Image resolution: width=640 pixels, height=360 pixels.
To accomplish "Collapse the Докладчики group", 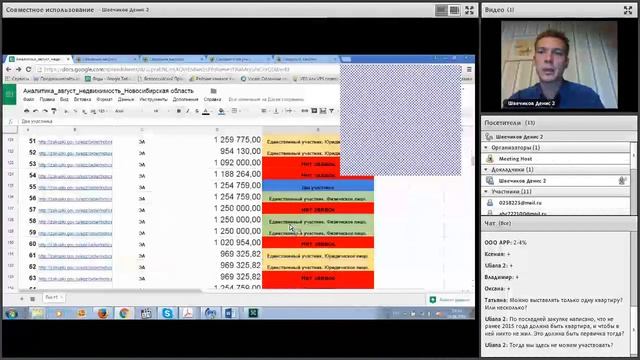I will [486, 169].
